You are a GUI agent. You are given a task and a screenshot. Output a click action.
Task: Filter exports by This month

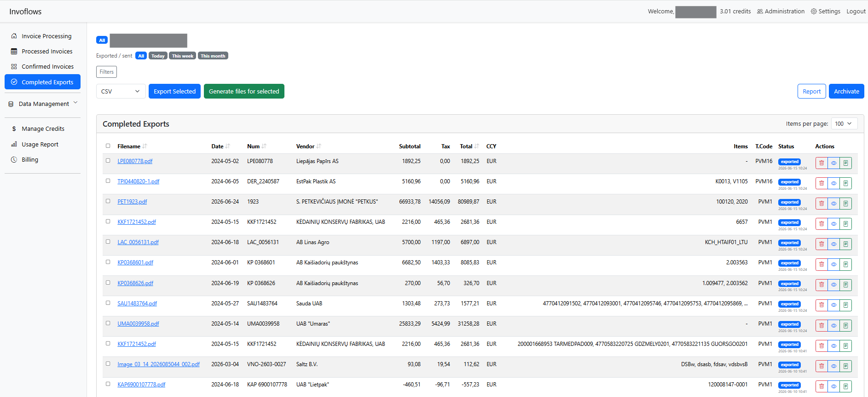(213, 56)
